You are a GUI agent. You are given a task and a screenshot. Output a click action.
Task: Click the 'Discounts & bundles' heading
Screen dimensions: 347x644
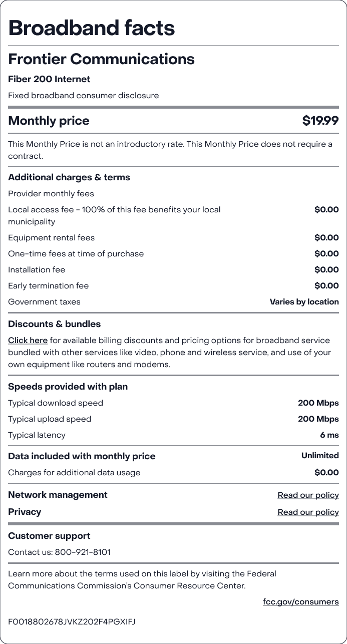(54, 324)
